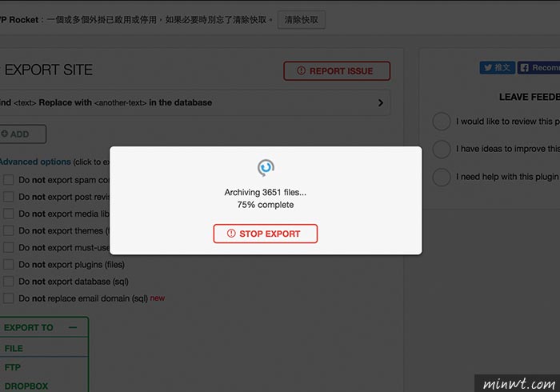
Task: Click the Twitter 推文 share button
Action: click(x=497, y=67)
